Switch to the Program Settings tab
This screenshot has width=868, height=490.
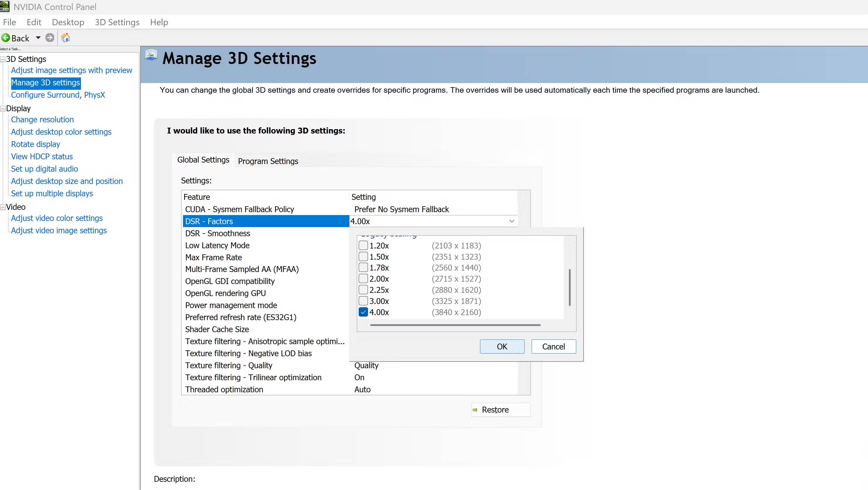[x=268, y=161]
